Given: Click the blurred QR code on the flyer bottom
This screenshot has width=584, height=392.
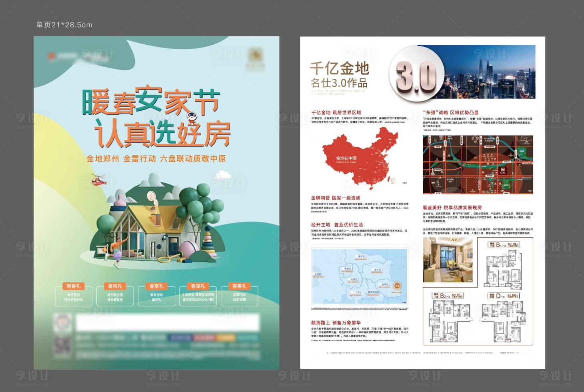Looking at the screenshot, I should tap(63, 346).
